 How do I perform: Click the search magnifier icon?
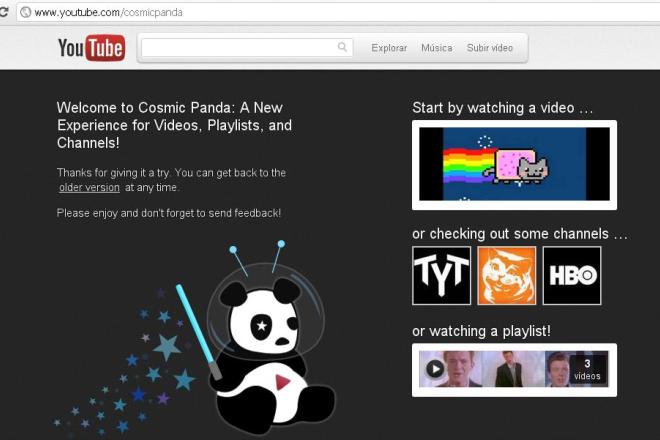point(342,47)
